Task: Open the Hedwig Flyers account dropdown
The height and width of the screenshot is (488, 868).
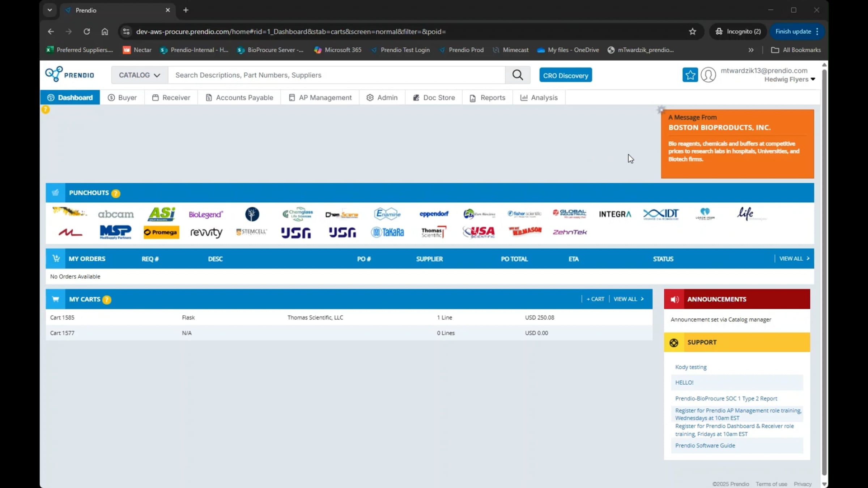Action: click(790, 80)
